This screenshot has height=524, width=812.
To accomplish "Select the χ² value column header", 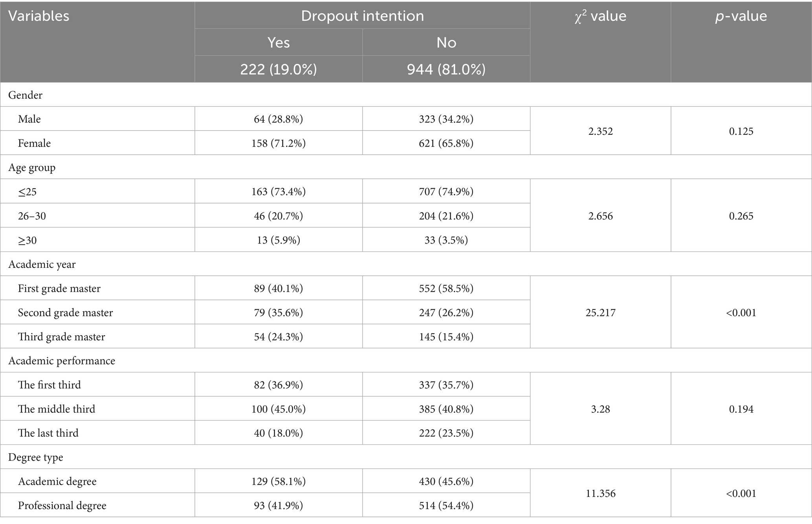I will point(600,16).
